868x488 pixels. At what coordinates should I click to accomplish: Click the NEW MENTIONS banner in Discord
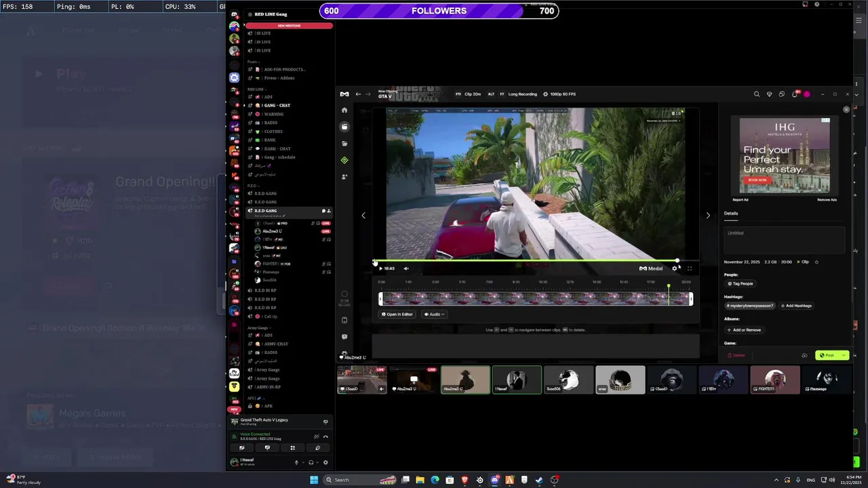(289, 26)
